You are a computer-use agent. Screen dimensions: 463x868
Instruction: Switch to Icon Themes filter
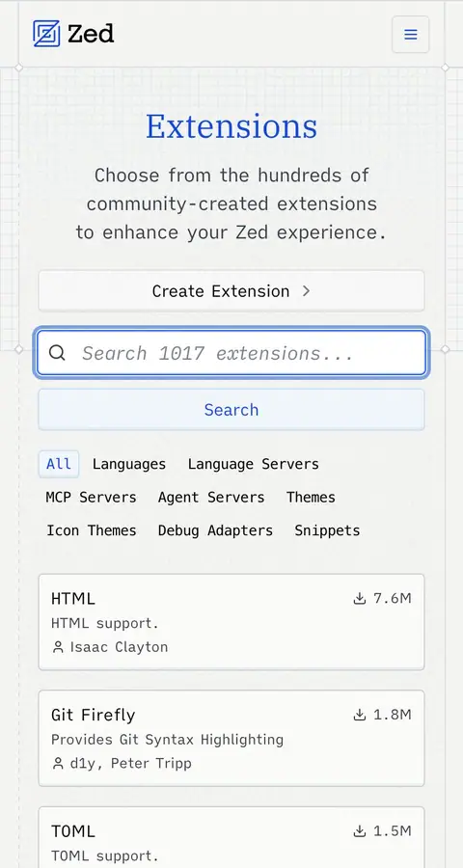click(x=92, y=530)
